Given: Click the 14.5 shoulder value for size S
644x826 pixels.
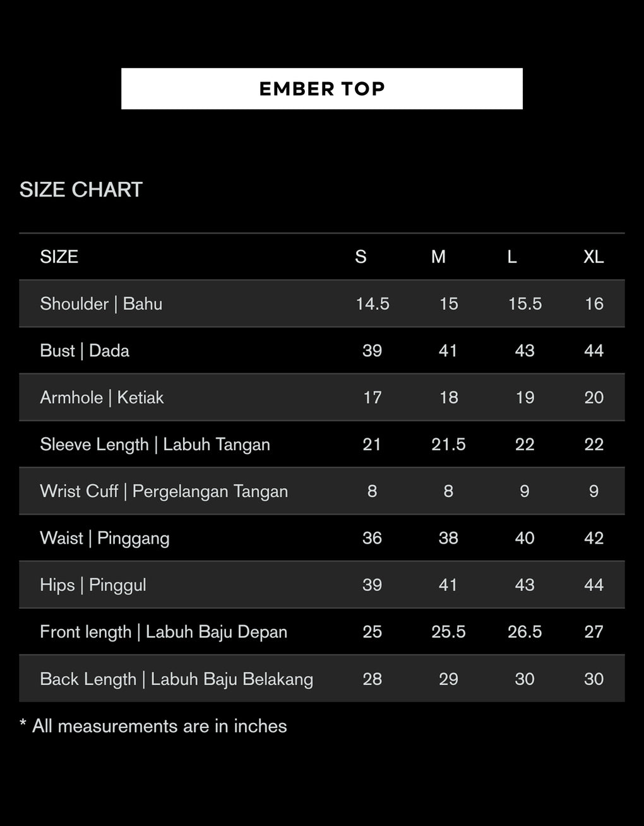Looking at the screenshot, I should [x=373, y=304].
